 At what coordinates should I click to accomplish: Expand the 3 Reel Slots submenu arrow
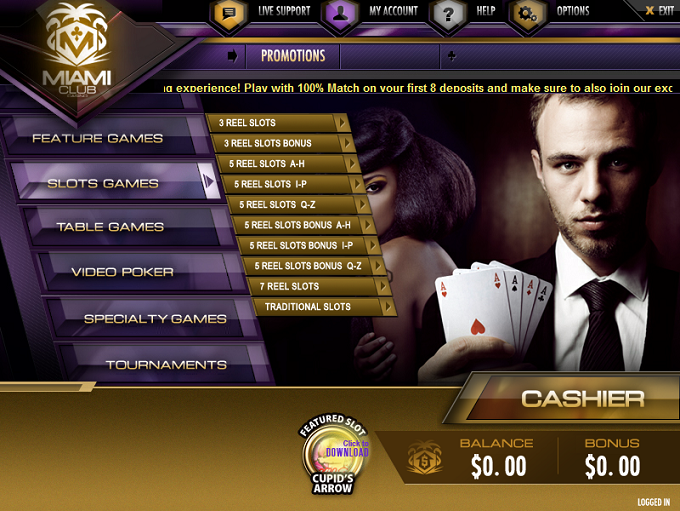(x=343, y=123)
